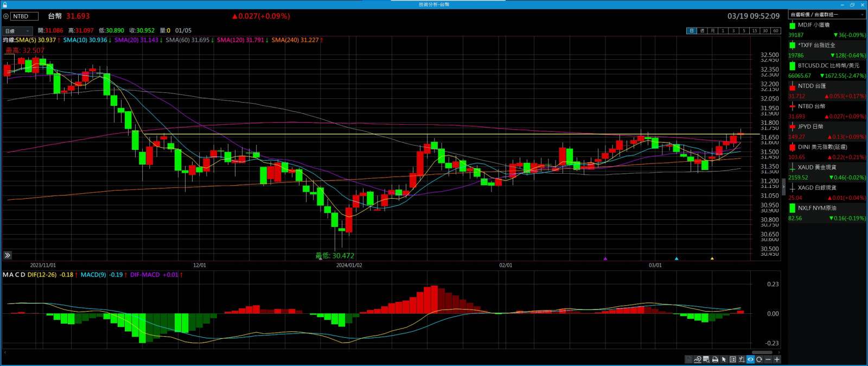Click the add symbol plus-circle icon
The image size is (868, 366).
[6, 16]
